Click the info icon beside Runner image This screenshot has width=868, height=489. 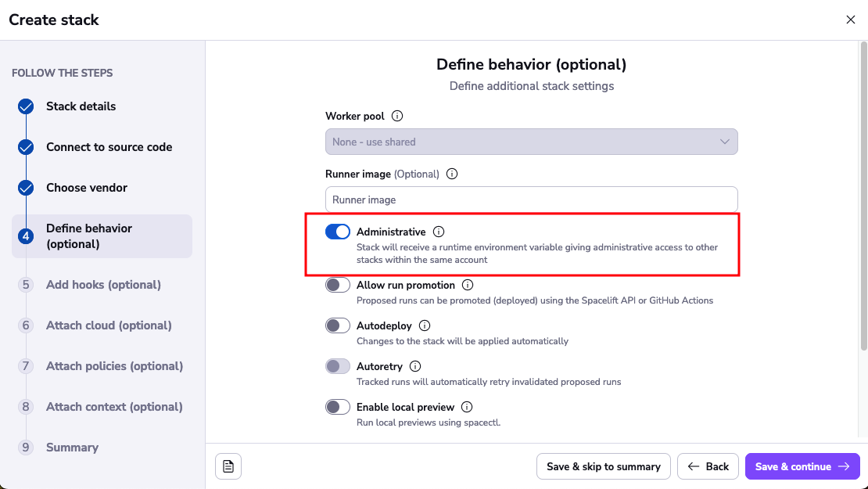click(452, 174)
